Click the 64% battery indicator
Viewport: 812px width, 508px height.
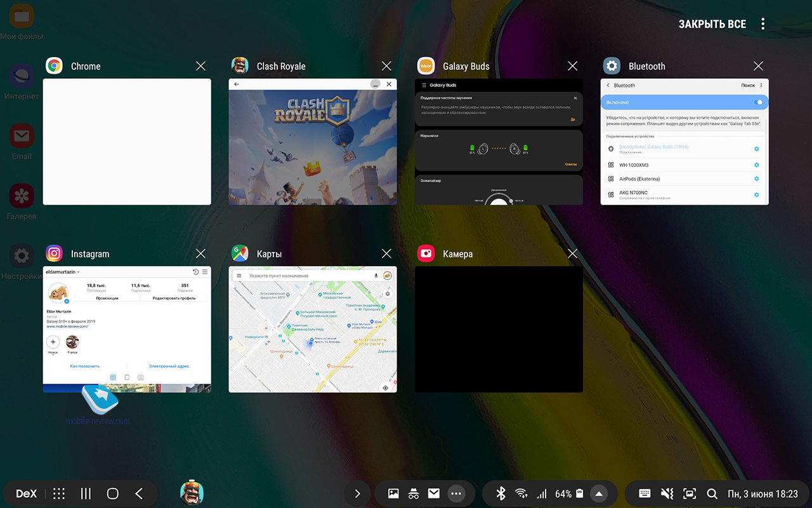[x=569, y=493]
